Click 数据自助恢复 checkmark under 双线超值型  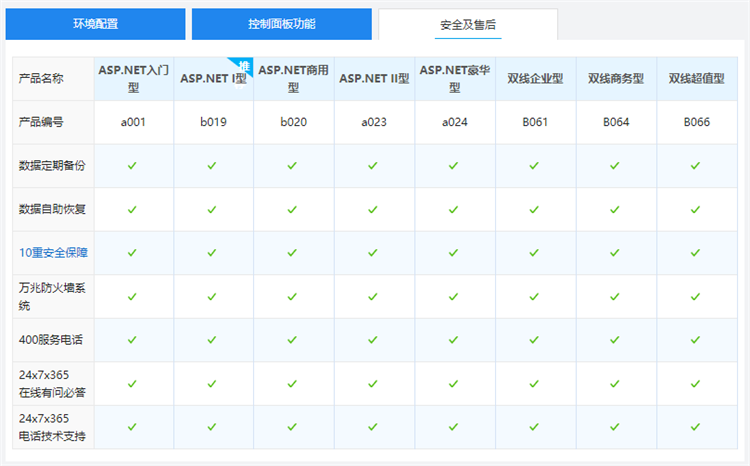(695, 210)
